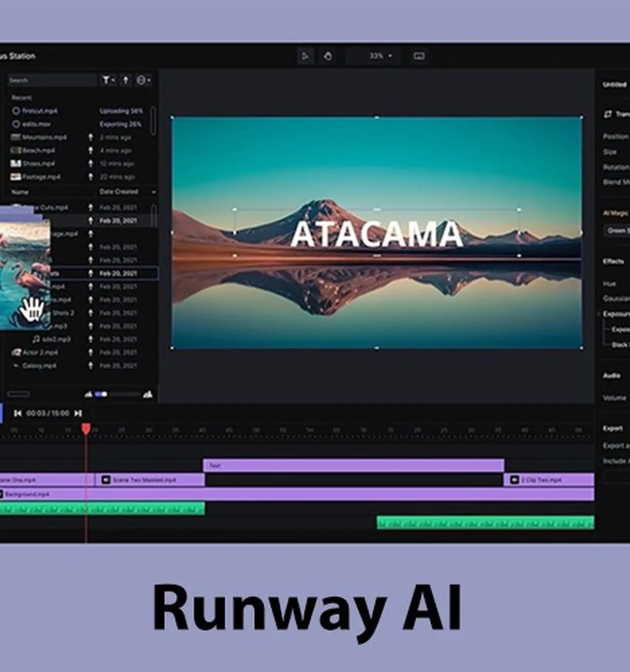Viewport: 630px width, 672px height.
Task: Click the Mountains.mp4 thumbnail icon
Action: pos(16,137)
